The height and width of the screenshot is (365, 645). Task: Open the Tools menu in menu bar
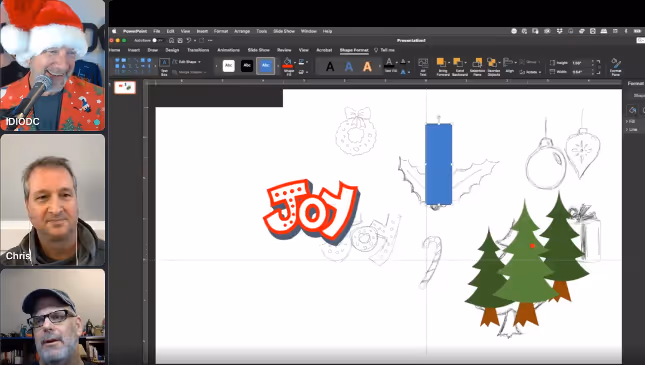(x=262, y=31)
